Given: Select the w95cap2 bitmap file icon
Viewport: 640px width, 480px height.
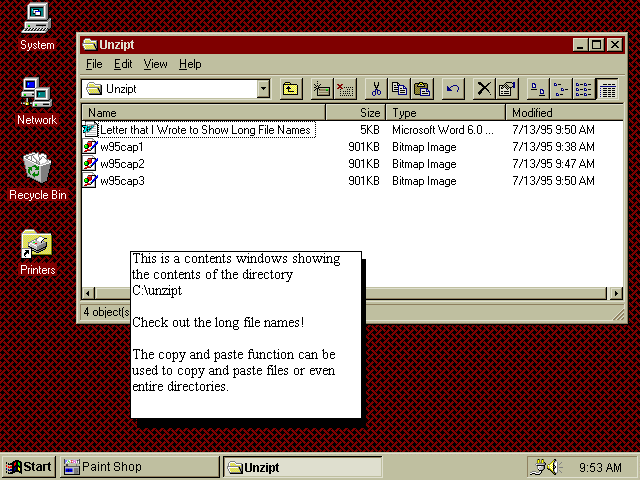Looking at the screenshot, I should [90, 164].
